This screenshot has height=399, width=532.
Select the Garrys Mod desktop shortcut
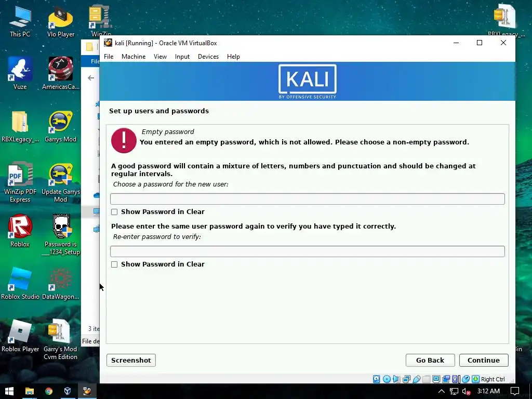pos(61,126)
